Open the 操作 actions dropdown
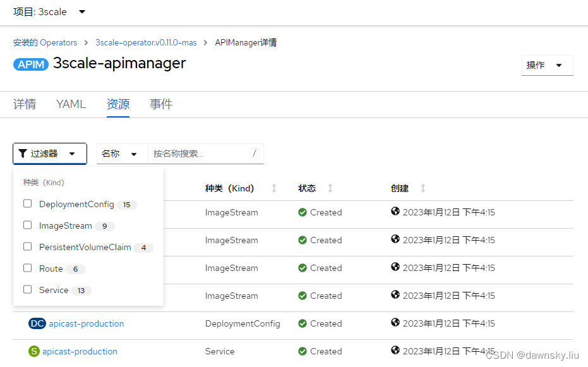 547,65
